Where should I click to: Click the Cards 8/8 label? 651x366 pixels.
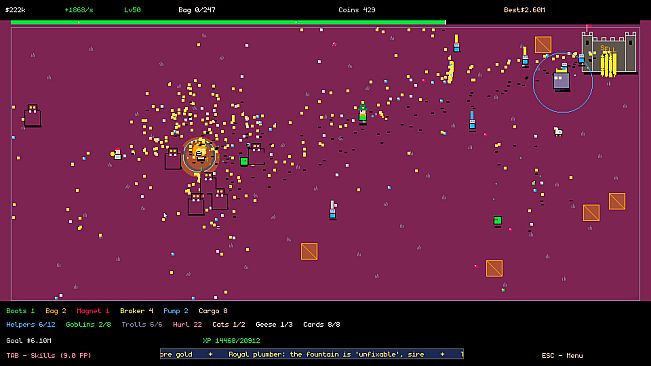pos(322,325)
